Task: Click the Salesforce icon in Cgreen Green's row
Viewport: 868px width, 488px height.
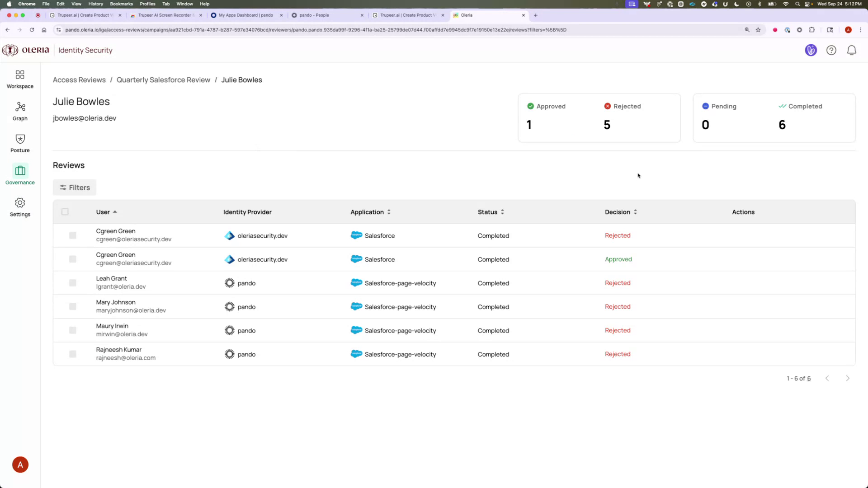Action: pyautogui.click(x=357, y=235)
